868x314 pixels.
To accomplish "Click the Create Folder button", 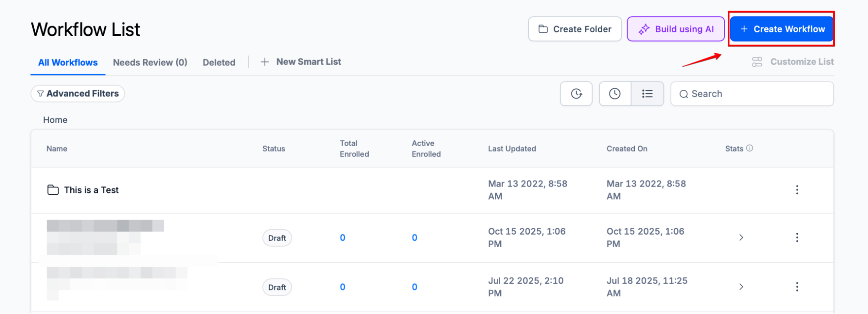I will tap(574, 29).
